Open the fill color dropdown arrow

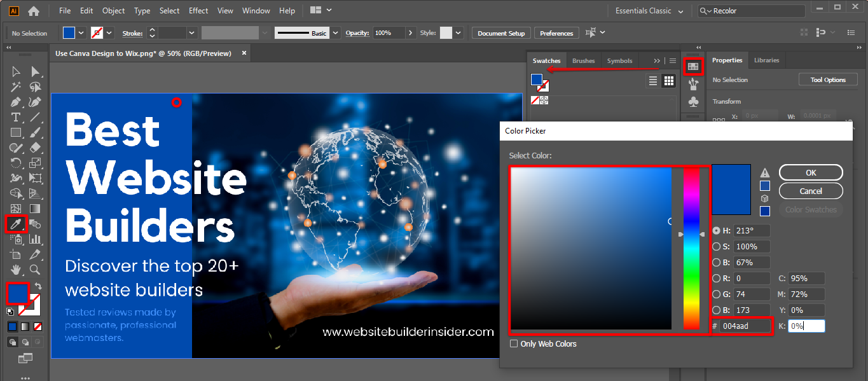click(x=81, y=33)
